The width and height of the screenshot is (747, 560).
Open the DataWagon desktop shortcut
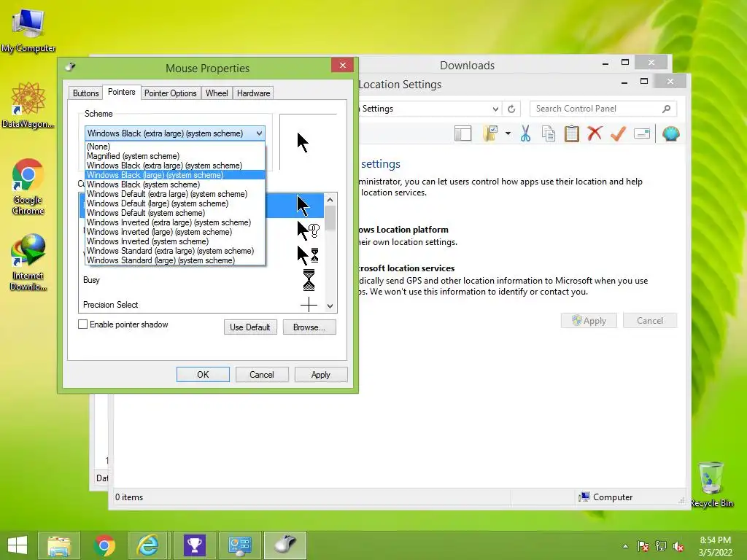click(28, 105)
